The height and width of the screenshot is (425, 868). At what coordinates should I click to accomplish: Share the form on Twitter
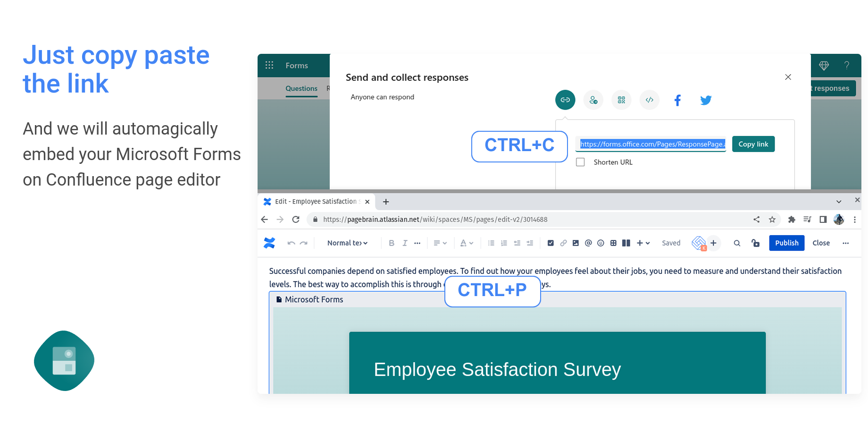click(706, 100)
